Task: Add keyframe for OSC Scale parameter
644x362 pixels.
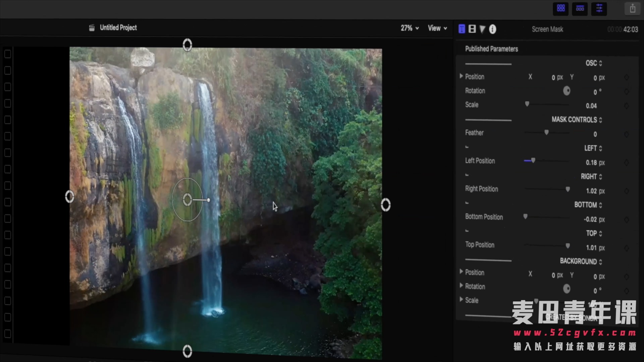Action: point(626,106)
